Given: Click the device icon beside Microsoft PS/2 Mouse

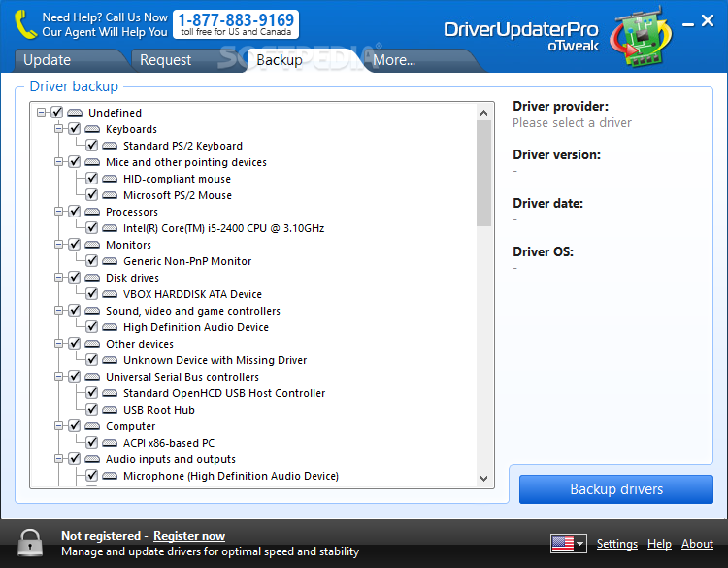Looking at the screenshot, I should 110,195.
